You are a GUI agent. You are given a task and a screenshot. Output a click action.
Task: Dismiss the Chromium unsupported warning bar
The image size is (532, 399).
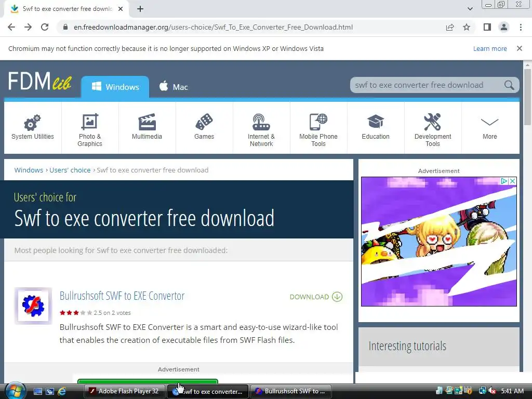(x=520, y=48)
